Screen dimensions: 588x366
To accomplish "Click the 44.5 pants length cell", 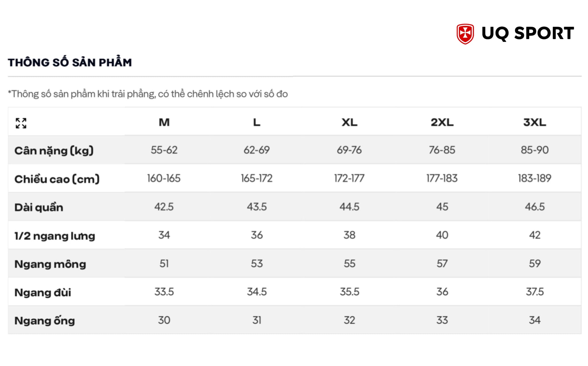I will click(x=349, y=207).
